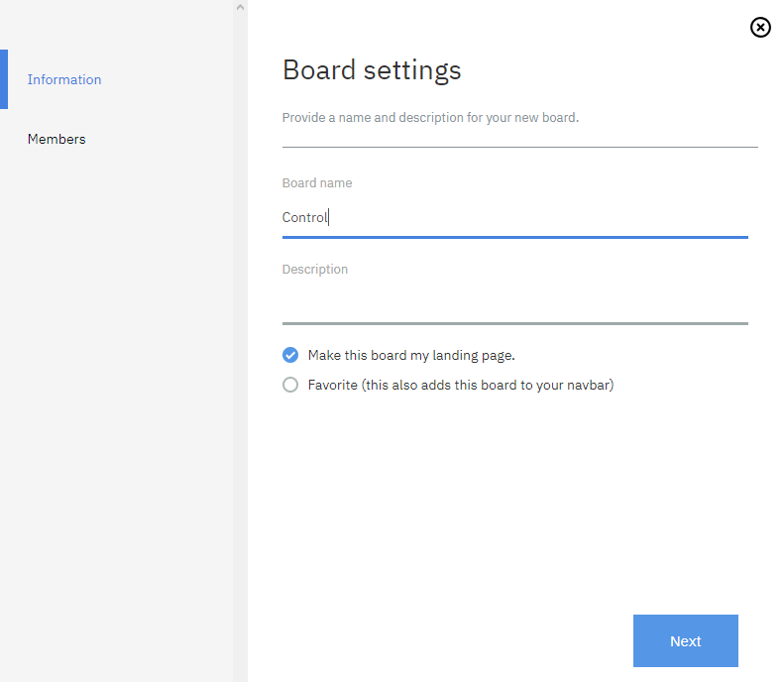Uncheck the landing page checkbox

click(x=290, y=355)
